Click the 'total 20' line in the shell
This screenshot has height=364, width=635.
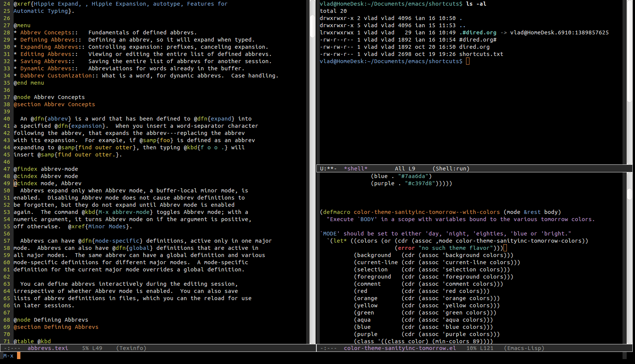tap(333, 11)
